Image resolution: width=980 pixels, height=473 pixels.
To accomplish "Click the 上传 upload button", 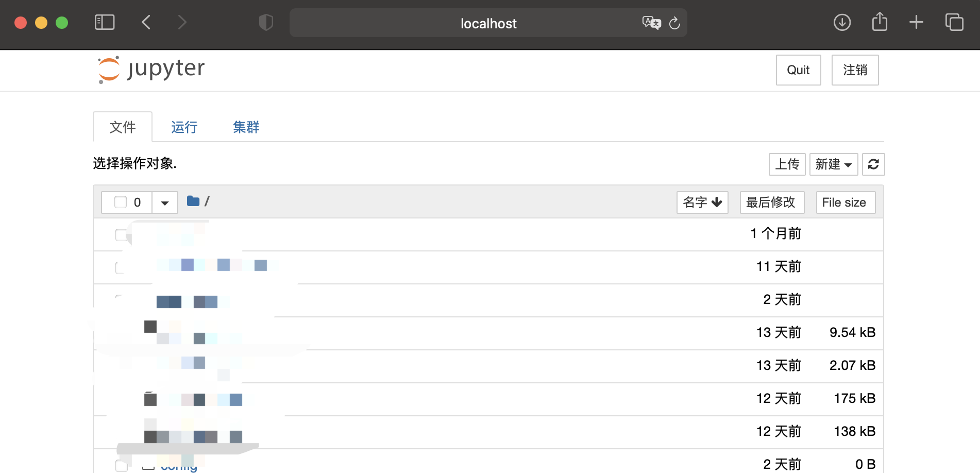I will click(x=787, y=164).
